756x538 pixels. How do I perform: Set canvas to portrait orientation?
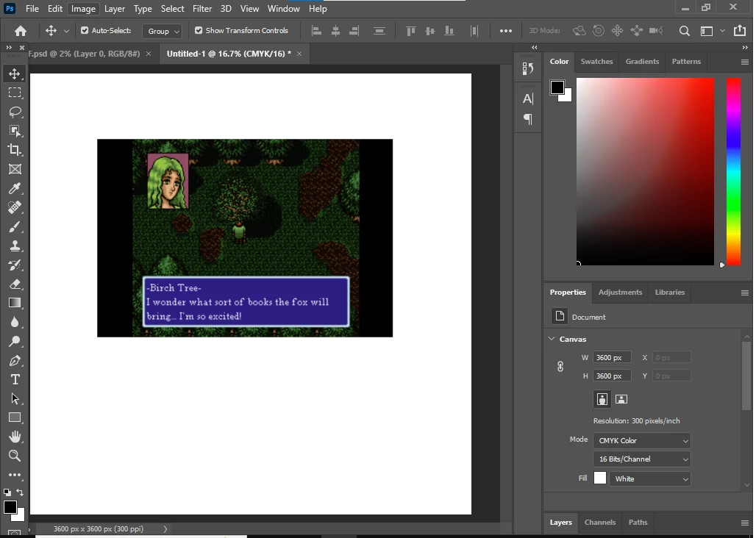(x=602, y=399)
